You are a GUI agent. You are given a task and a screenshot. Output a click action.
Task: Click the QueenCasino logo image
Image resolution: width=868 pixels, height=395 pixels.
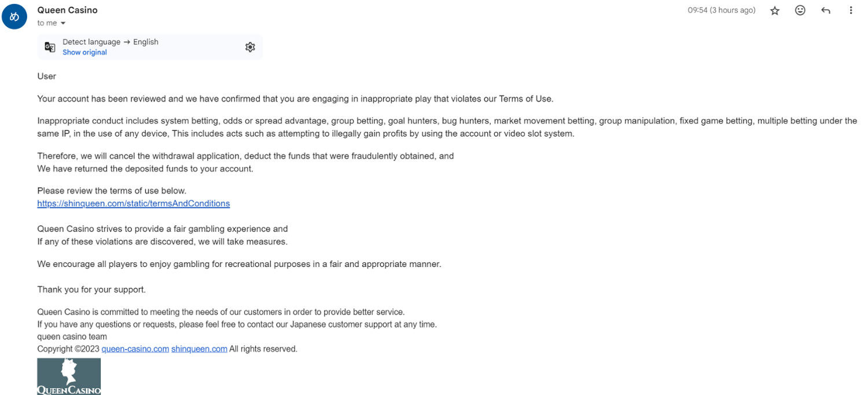coord(69,376)
